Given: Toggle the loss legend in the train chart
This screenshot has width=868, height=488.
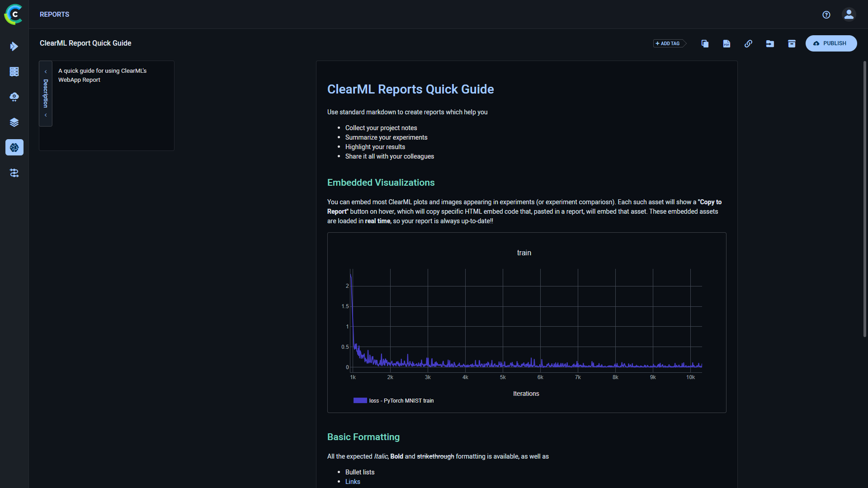Looking at the screenshot, I should pos(393,400).
